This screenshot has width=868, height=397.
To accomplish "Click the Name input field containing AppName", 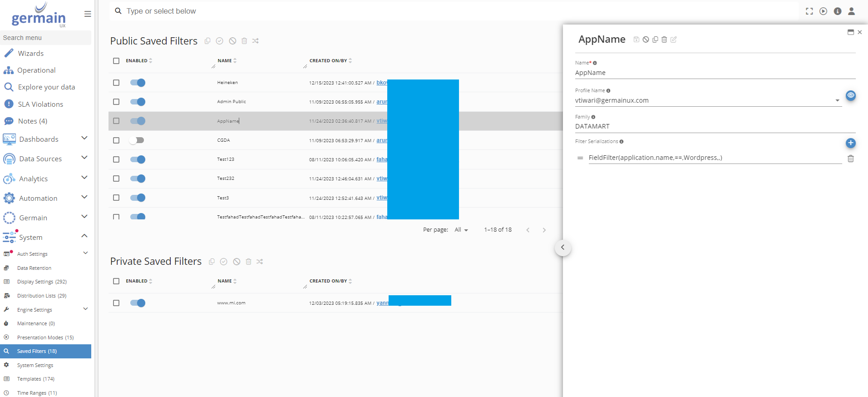I will tap(714, 73).
